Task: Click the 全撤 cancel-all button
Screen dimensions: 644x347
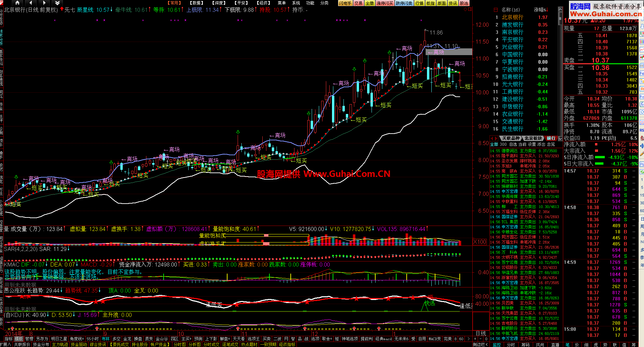Action: (x=370, y=3)
